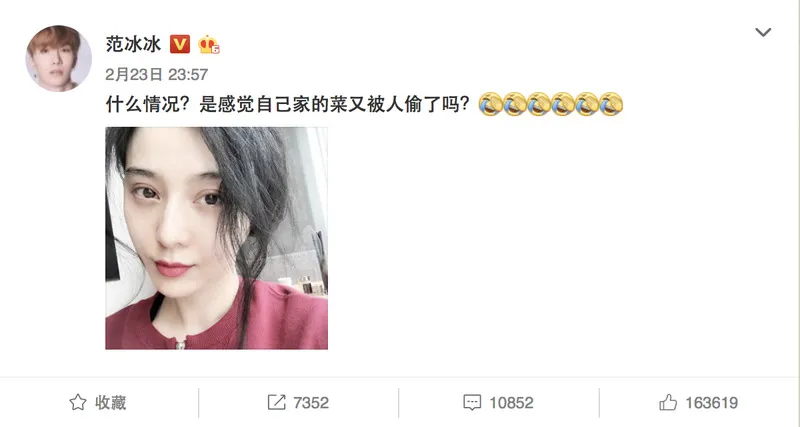The height and width of the screenshot is (427, 800).
Task: Enlarge the attached selfie photo thumbnail
Action: click(x=216, y=238)
